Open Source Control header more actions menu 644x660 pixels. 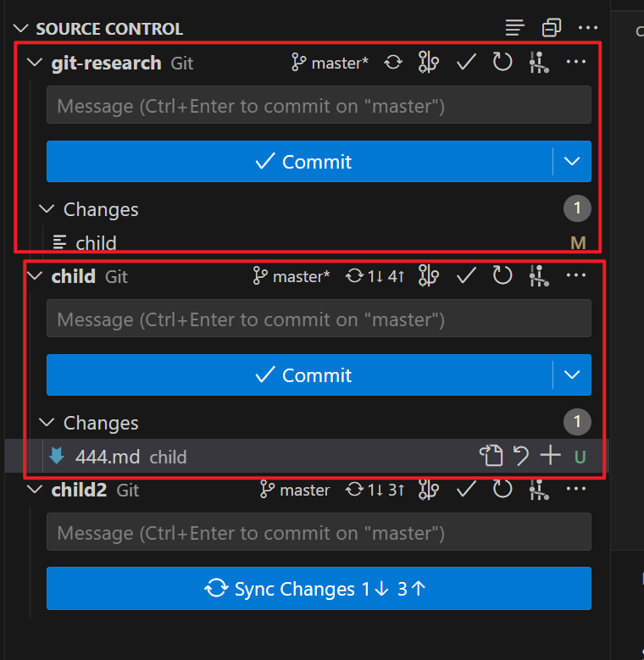click(587, 28)
